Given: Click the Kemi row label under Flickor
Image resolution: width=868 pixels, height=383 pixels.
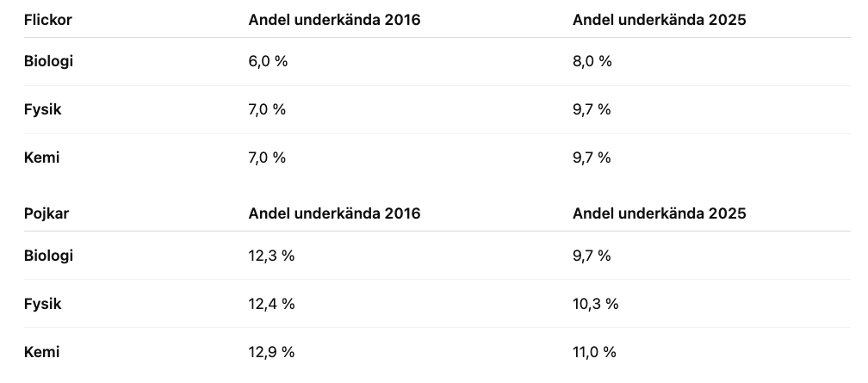Looking at the screenshot, I should pos(42,158).
